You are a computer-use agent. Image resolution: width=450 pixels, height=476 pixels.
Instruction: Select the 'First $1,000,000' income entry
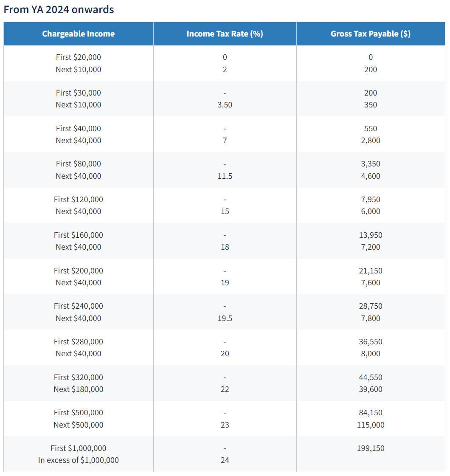(x=79, y=448)
